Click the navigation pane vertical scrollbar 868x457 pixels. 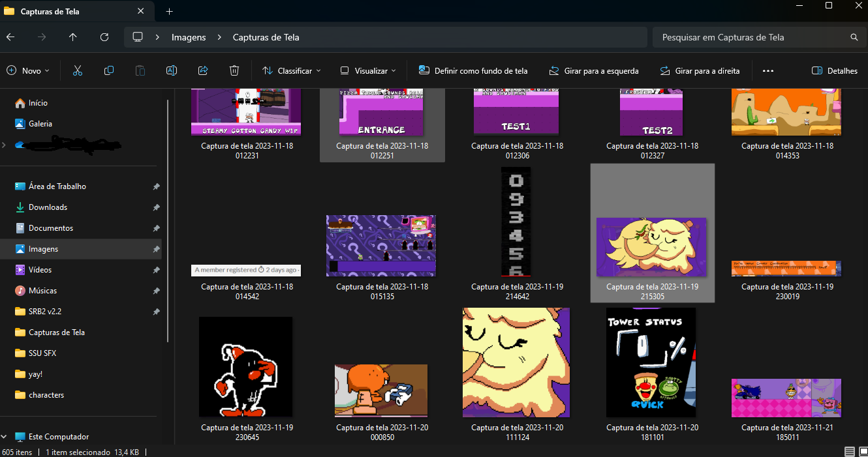point(168,220)
